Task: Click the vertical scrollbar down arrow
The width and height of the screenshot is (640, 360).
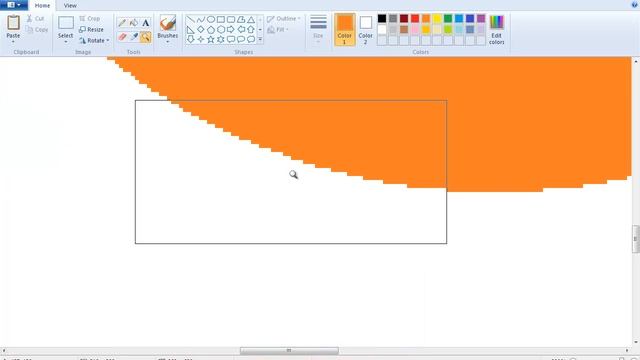Action: (x=636, y=342)
